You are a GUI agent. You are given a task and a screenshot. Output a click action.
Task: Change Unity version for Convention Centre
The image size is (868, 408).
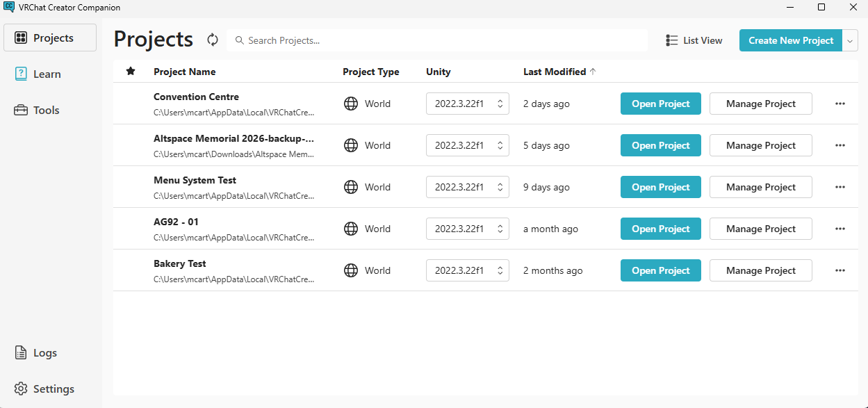468,104
